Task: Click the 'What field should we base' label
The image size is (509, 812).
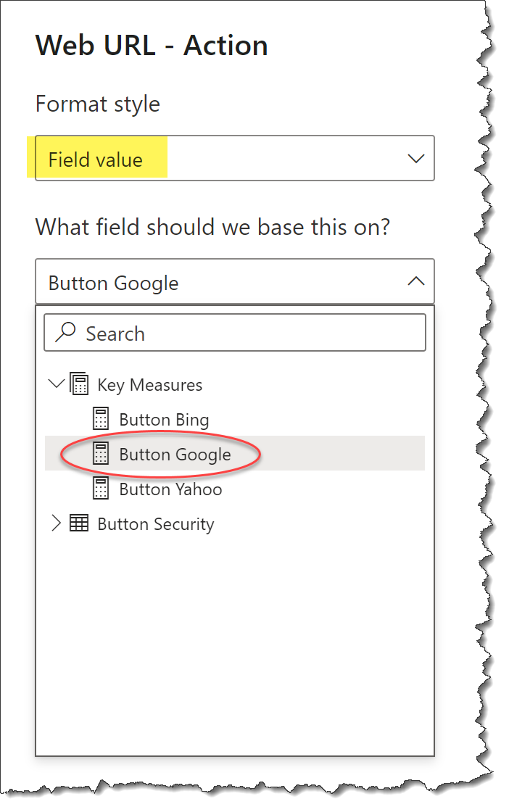Action: coord(212,227)
